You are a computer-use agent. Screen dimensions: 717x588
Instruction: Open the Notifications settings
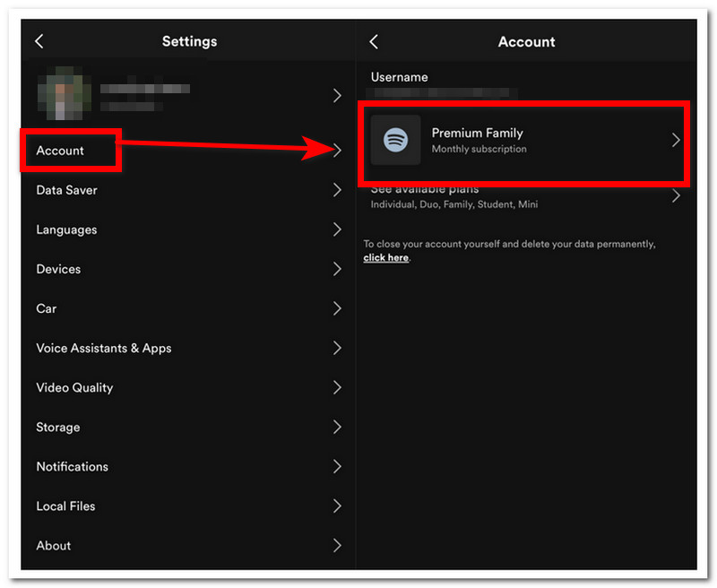72,466
